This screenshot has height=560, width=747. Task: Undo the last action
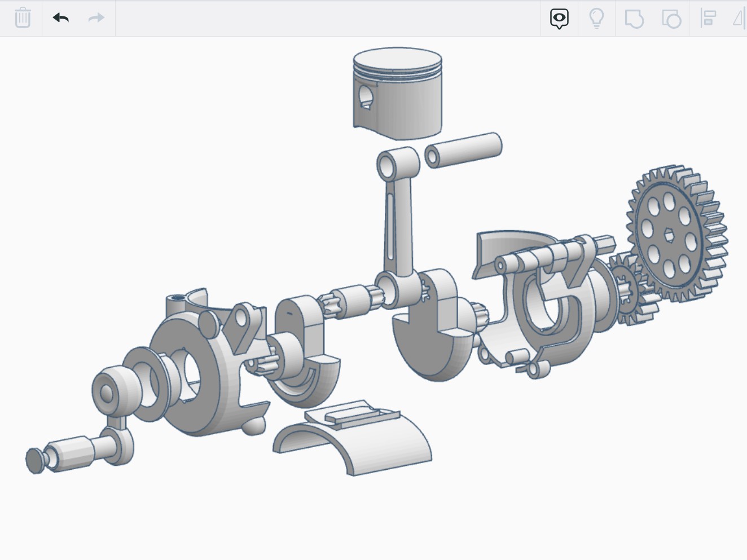(x=61, y=17)
